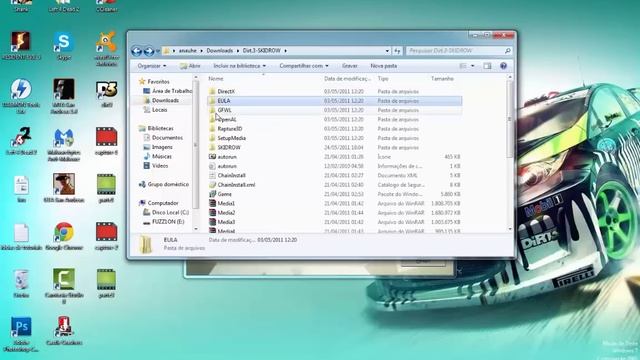Sort by the Nome column header

pos(216,78)
